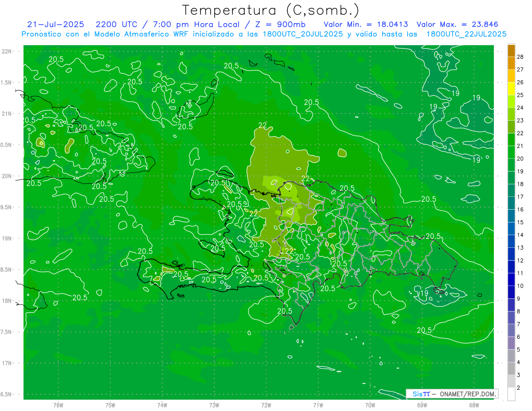Click the "1800UTC_22JUL2025" valid-until time
This screenshot has height=411, width=532.
click(466, 34)
